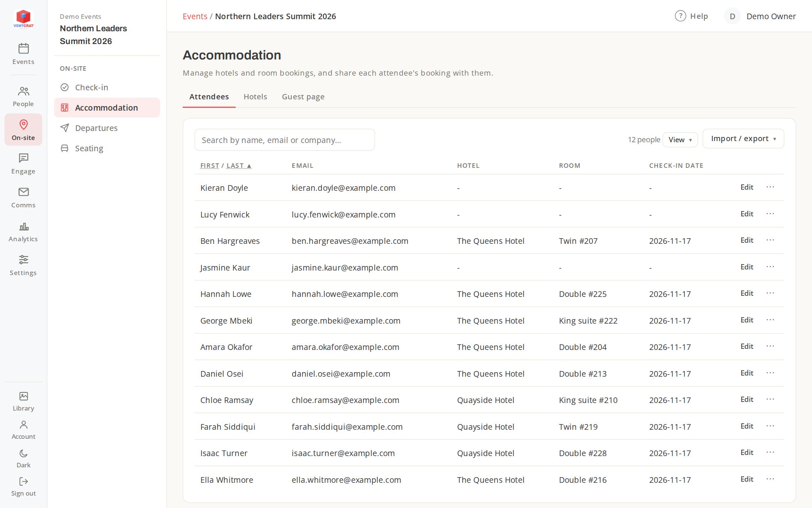Open the Library image icon

point(23,396)
